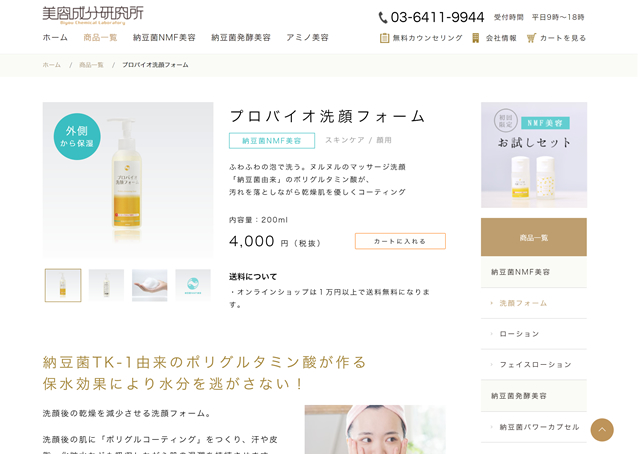Click the phone icon beside 03-6411-9944

[383, 17]
